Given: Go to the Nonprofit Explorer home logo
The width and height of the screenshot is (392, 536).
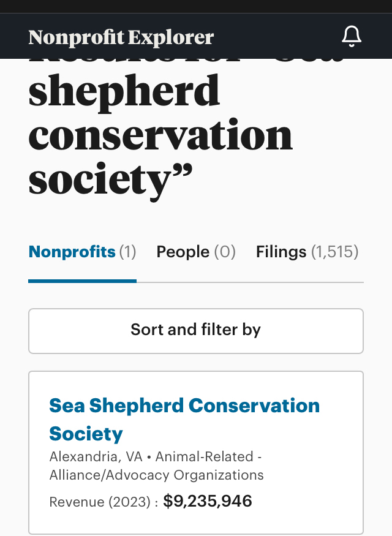Looking at the screenshot, I should [x=121, y=37].
